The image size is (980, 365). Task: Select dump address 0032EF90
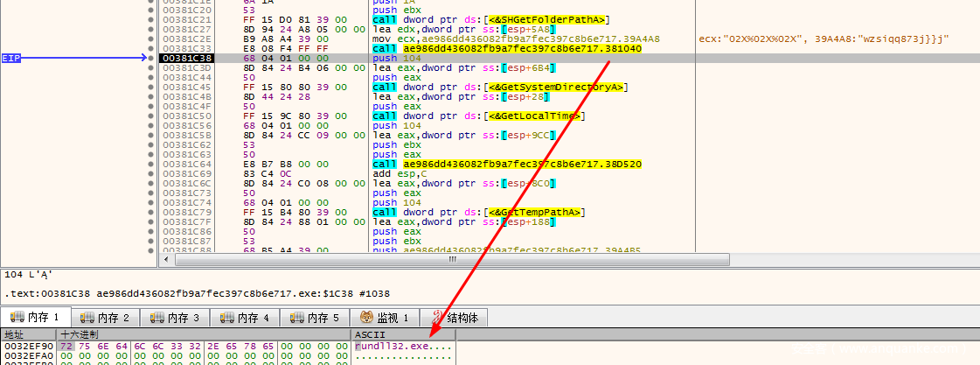coord(28,347)
